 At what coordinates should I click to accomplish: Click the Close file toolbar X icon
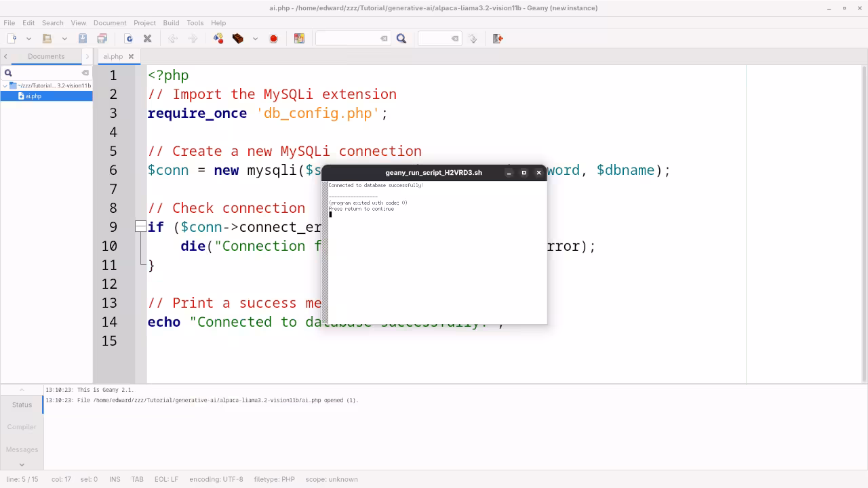pos(147,39)
